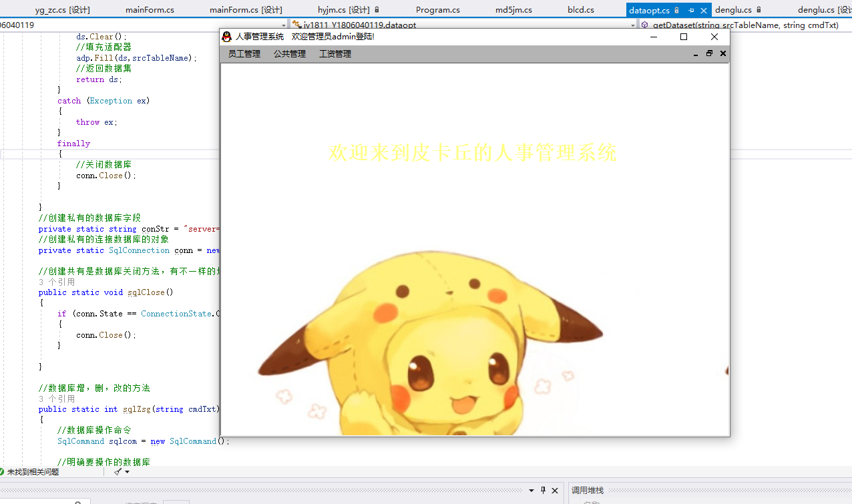Switch to the Program.cs tab

tap(438, 10)
